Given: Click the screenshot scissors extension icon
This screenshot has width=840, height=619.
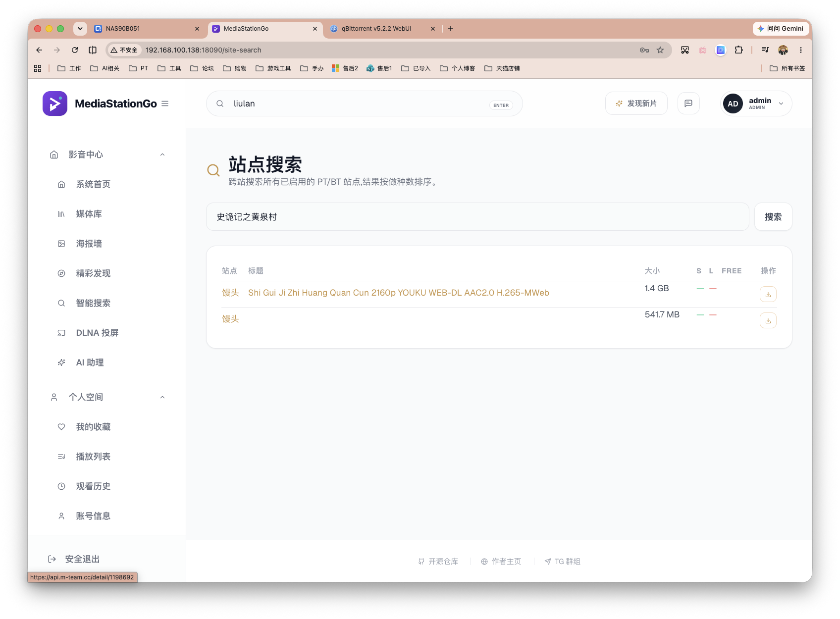Looking at the screenshot, I should (x=685, y=50).
